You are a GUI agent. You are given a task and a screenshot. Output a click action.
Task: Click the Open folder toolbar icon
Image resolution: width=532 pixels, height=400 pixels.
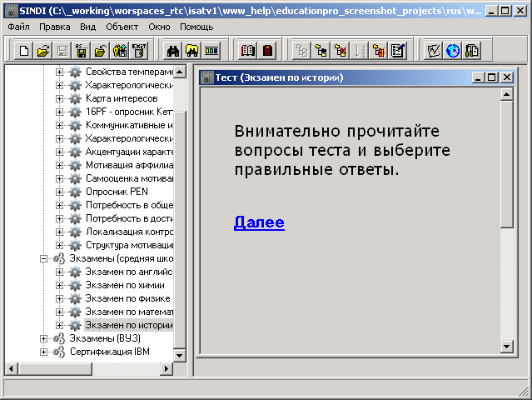(x=43, y=51)
